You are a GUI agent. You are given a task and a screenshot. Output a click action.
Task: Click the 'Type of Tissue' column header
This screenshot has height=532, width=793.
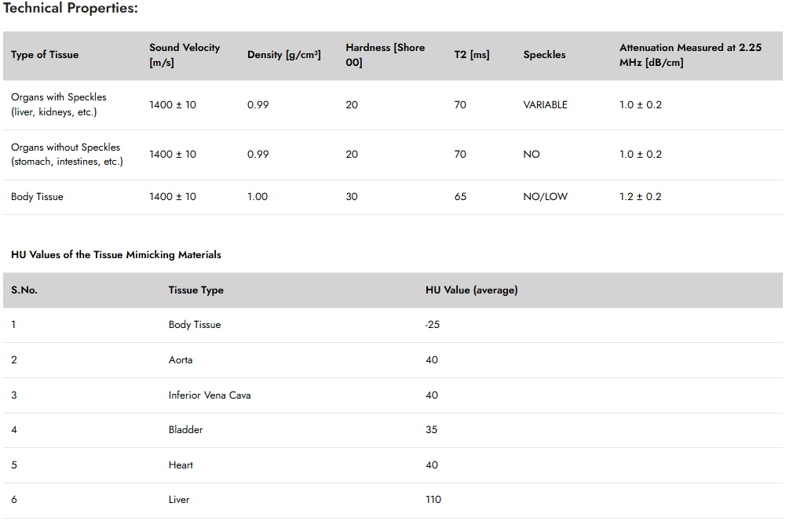[45, 55]
